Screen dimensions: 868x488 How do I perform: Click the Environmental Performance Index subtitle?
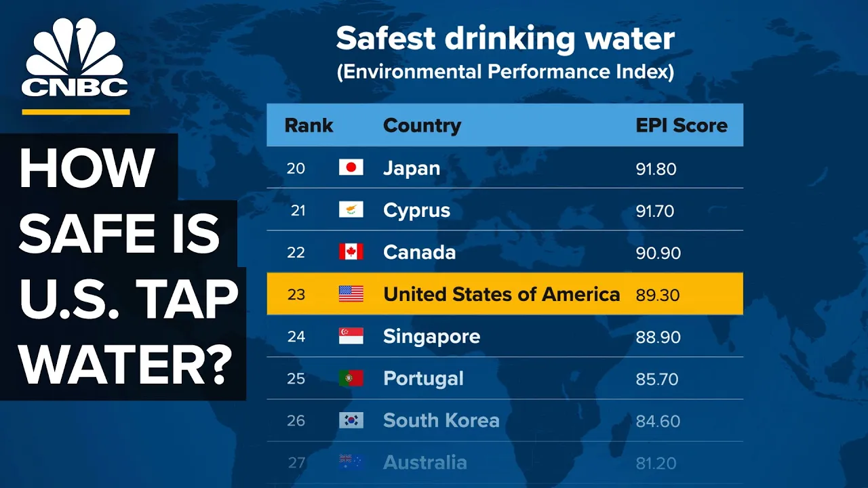(x=505, y=72)
